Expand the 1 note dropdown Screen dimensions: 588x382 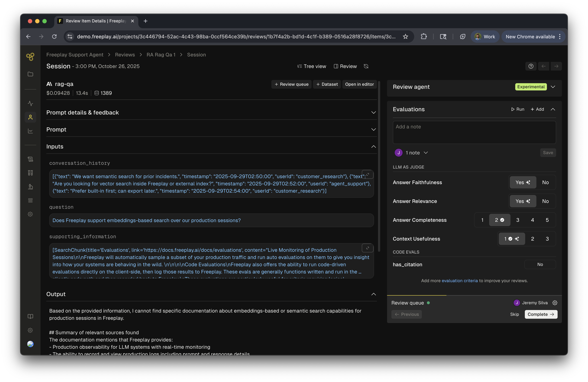tap(425, 153)
